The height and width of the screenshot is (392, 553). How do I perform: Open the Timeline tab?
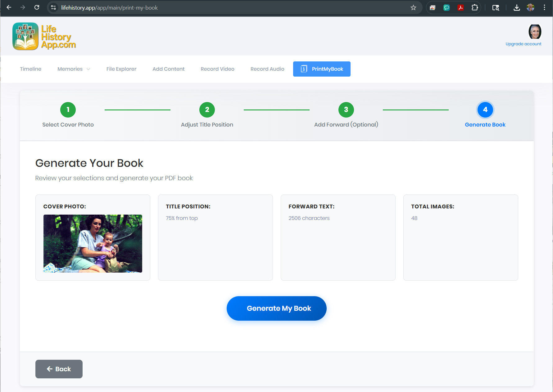(x=30, y=69)
